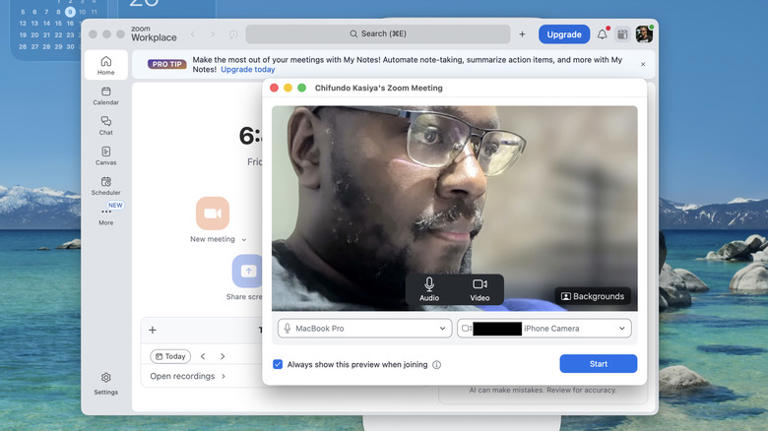Image resolution: width=768 pixels, height=431 pixels.
Task: Open the More menu in sidebar
Action: click(106, 216)
